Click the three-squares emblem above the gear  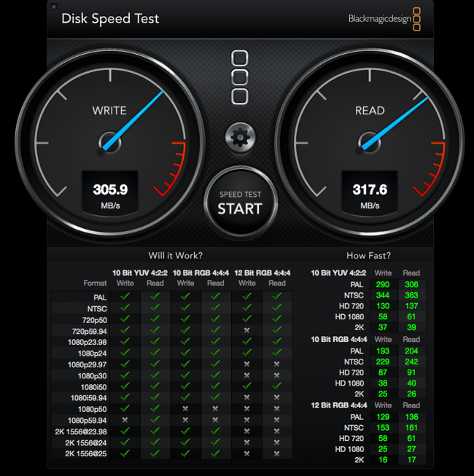click(240, 77)
